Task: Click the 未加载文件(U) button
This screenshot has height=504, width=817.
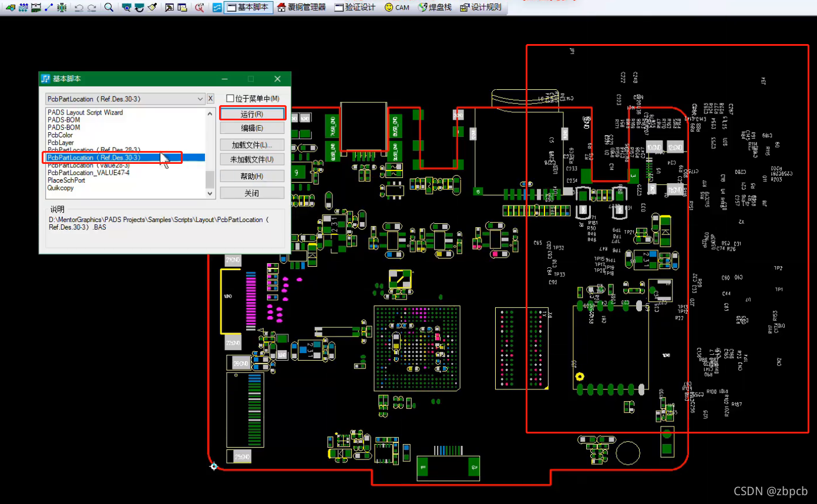Action: [252, 159]
